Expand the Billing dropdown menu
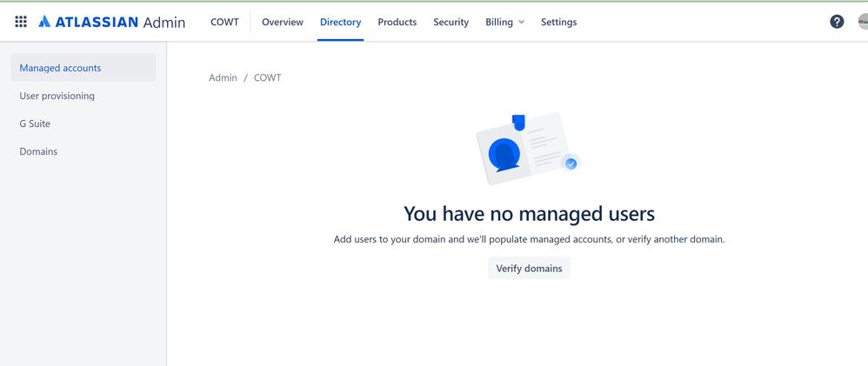This screenshot has height=366, width=868. click(504, 22)
